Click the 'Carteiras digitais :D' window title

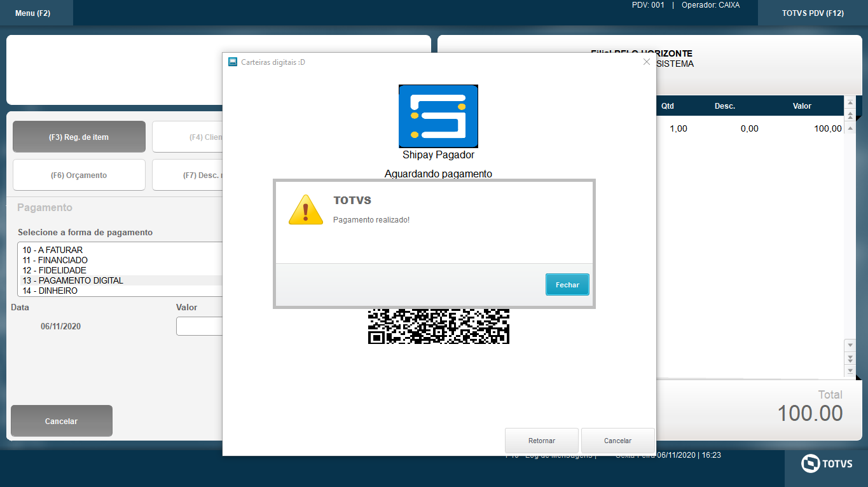273,62
